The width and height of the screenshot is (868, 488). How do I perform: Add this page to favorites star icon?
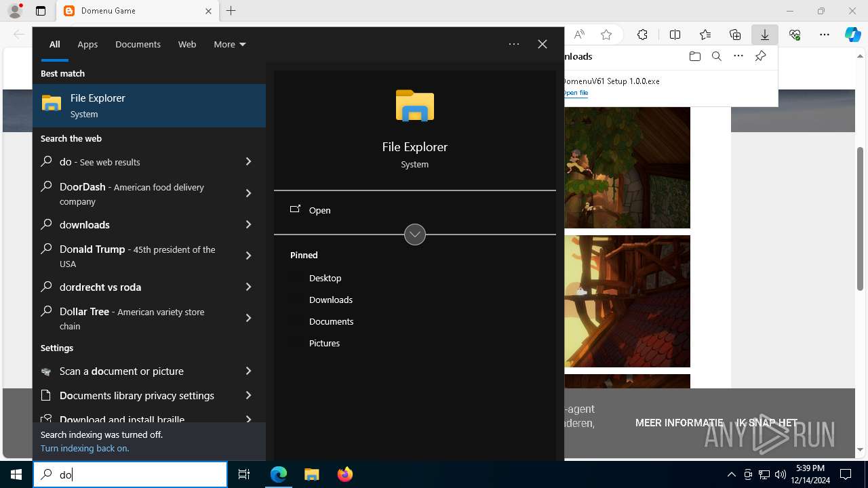(x=606, y=35)
